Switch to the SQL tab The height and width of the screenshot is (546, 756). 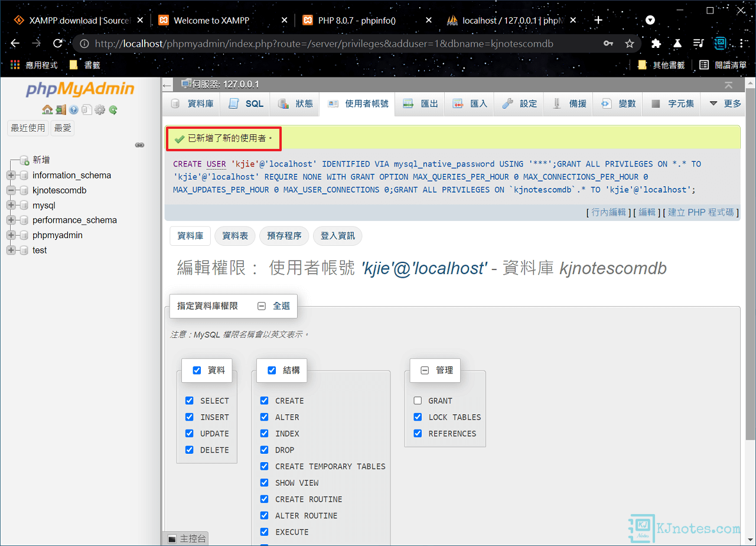click(x=246, y=104)
